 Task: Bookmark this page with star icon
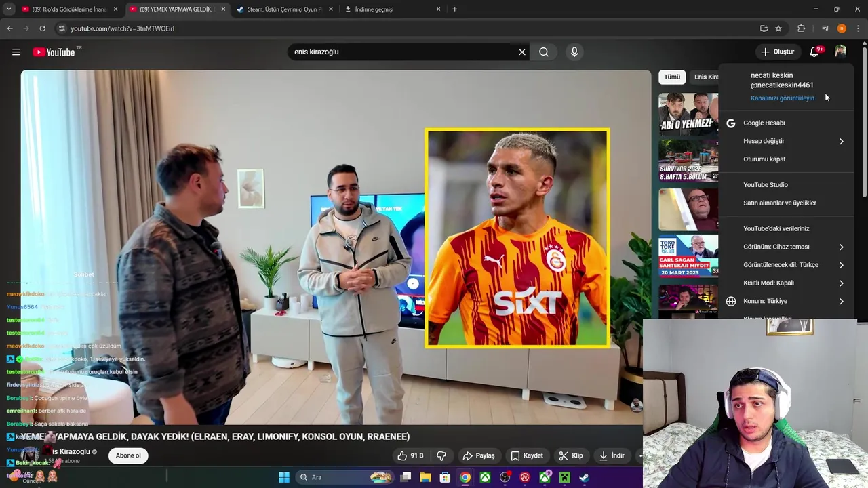click(x=778, y=28)
